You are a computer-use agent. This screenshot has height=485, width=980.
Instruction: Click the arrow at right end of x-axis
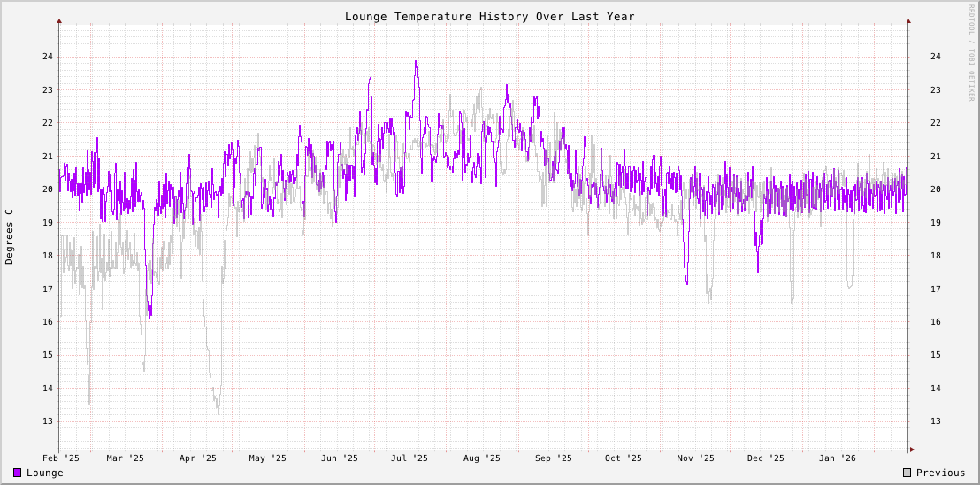(x=911, y=450)
